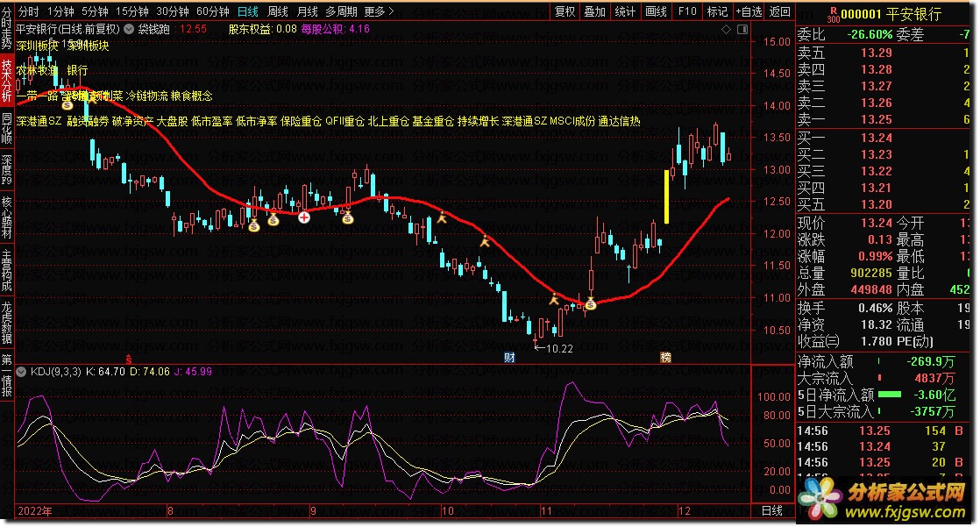Click the 买一 13.24 order row
The height and width of the screenshot is (527, 980).
884,138
